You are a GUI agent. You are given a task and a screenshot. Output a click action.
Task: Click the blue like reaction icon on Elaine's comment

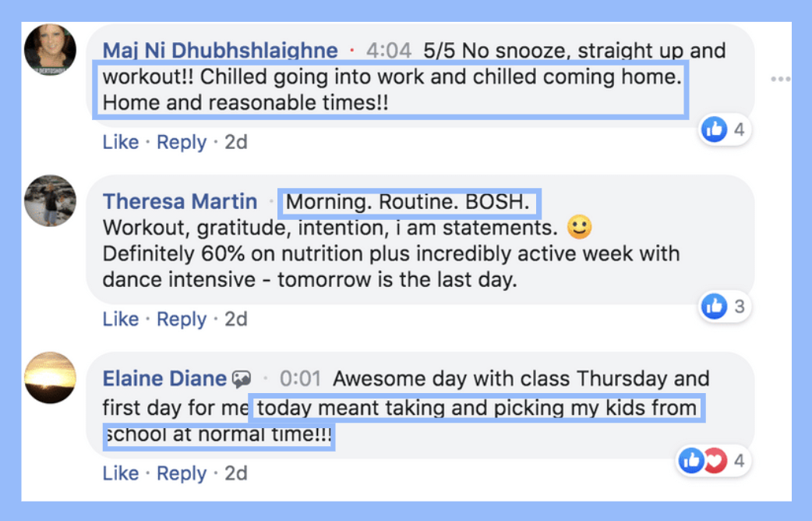[x=692, y=460]
